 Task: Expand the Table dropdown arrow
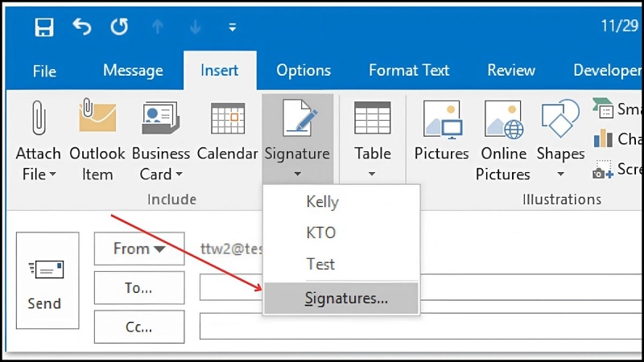pyautogui.click(x=372, y=174)
